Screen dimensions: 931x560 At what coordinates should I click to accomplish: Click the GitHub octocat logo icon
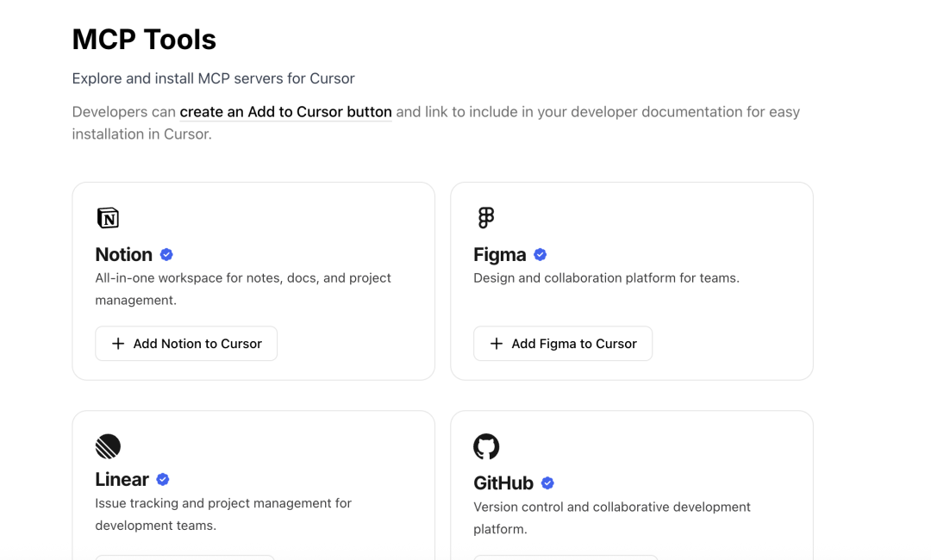(x=485, y=446)
